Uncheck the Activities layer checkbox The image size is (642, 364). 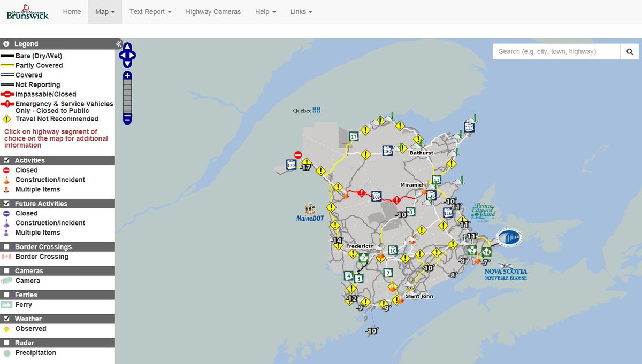click(6, 160)
